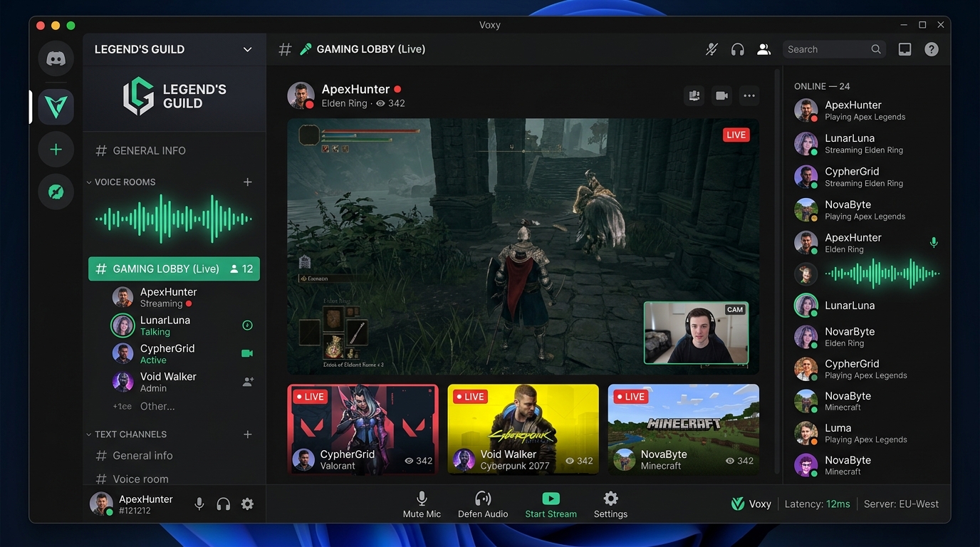Open NovaByte's Minecraft live stream card
The image size is (980, 547).
pos(684,429)
